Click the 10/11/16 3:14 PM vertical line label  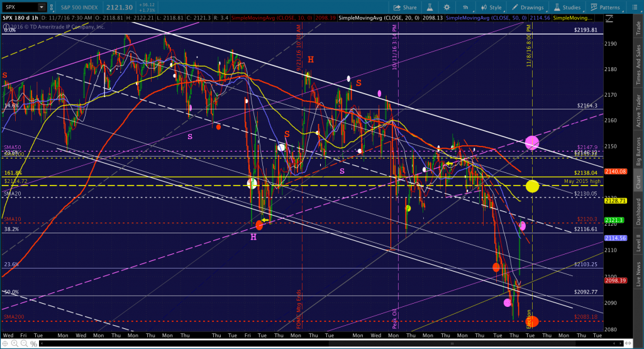click(394, 47)
